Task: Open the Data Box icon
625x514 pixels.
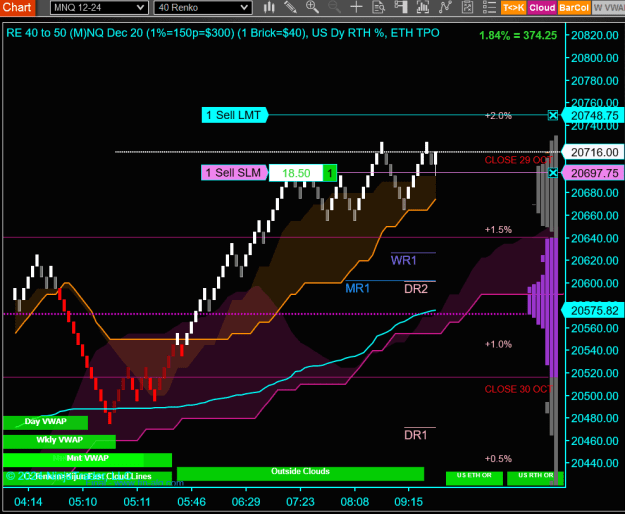Action: pyautogui.click(x=378, y=7)
